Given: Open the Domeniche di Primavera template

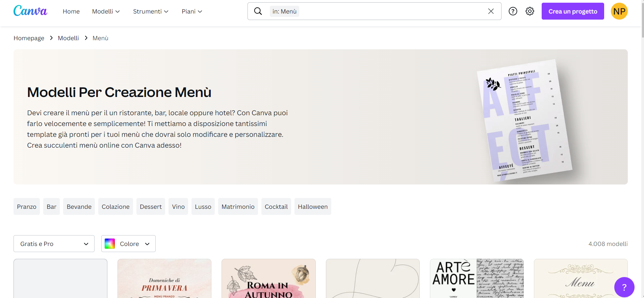Looking at the screenshot, I should point(164,279).
